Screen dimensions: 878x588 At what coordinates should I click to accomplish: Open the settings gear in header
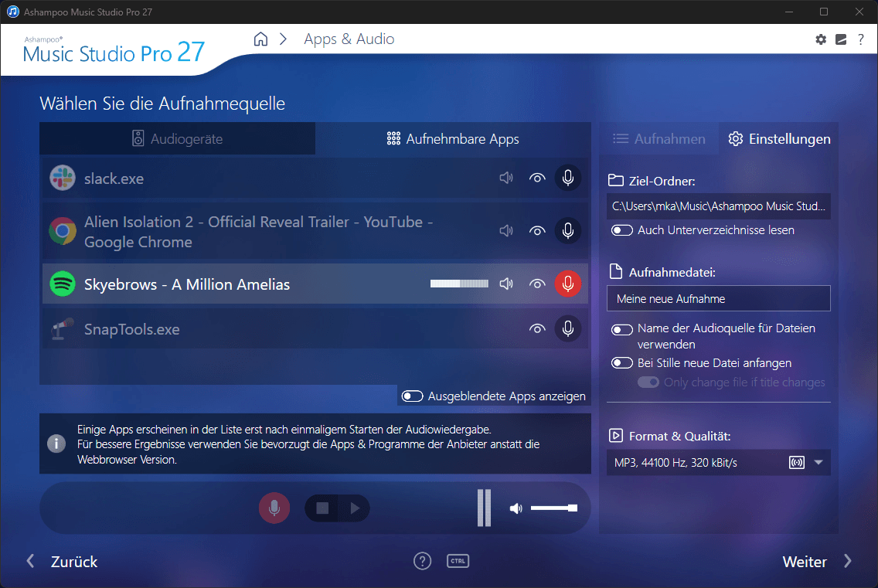click(x=821, y=39)
